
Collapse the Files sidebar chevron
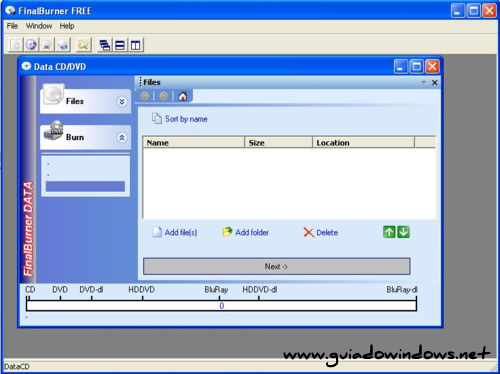pyautogui.click(x=122, y=101)
